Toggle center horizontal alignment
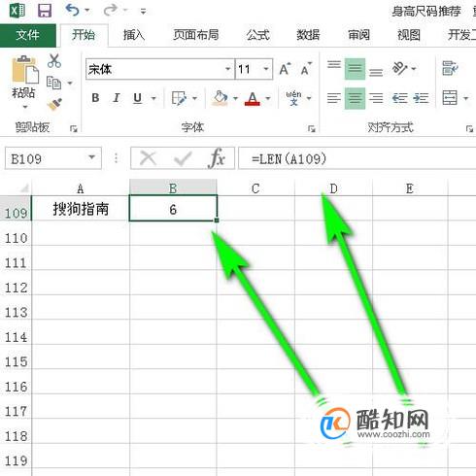Image resolution: width=476 pixels, height=476 pixels. point(355,98)
